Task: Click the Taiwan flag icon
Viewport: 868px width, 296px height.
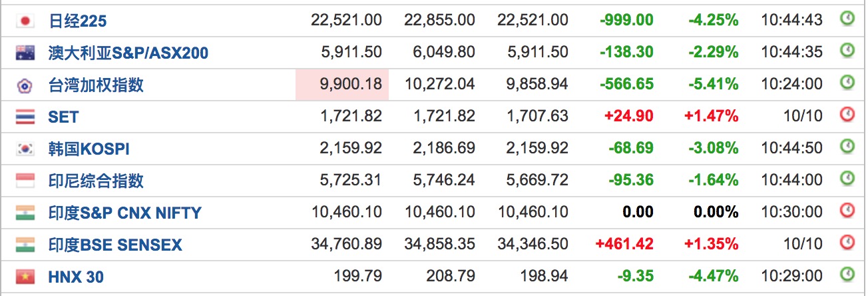Action: pos(25,85)
